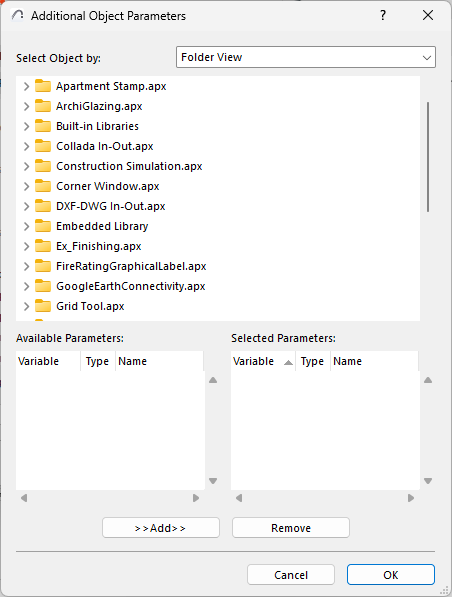Sort Selected Parameters by Name column
The width and height of the screenshot is (452, 597).
(x=374, y=361)
